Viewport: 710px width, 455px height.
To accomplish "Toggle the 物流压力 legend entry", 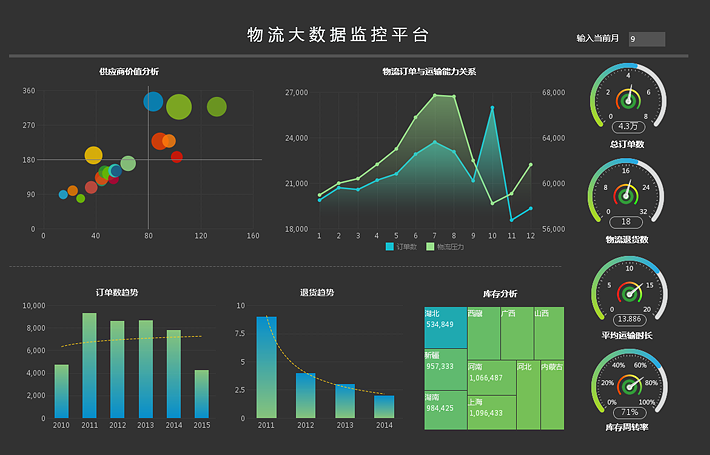I will click(445, 247).
